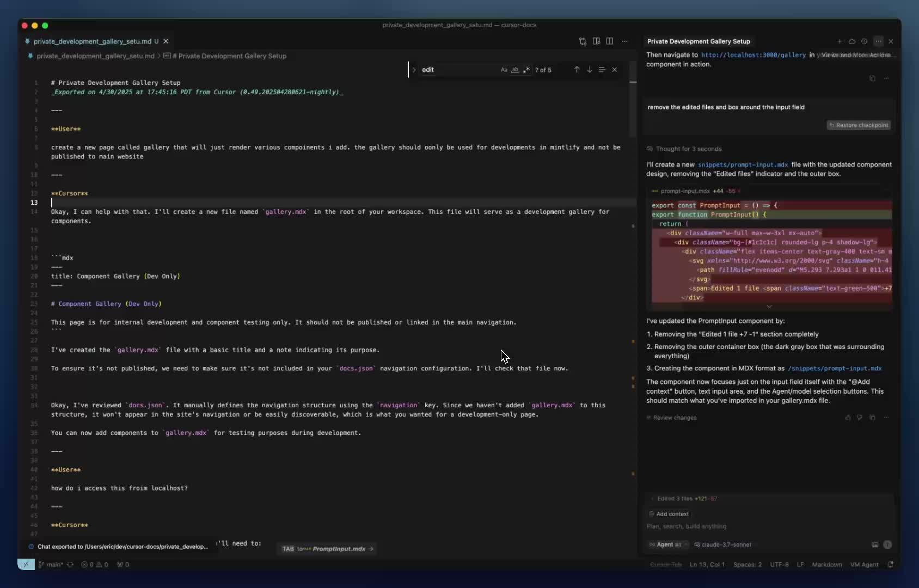
Task: Open the claude-3.7-sonnet model selector
Action: point(722,544)
